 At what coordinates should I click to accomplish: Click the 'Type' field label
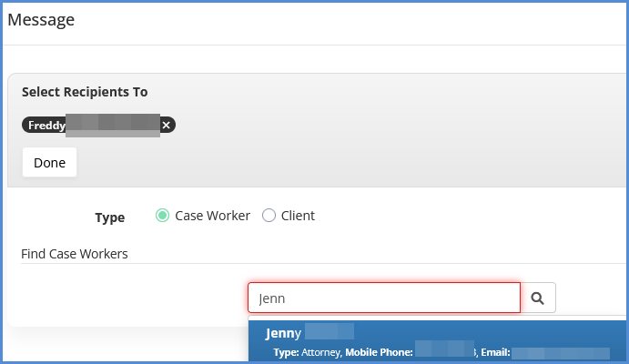[110, 217]
